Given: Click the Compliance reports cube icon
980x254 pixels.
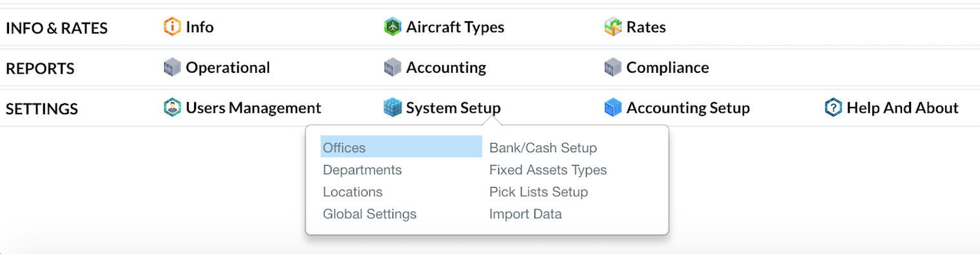Looking at the screenshot, I should pos(613,68).
